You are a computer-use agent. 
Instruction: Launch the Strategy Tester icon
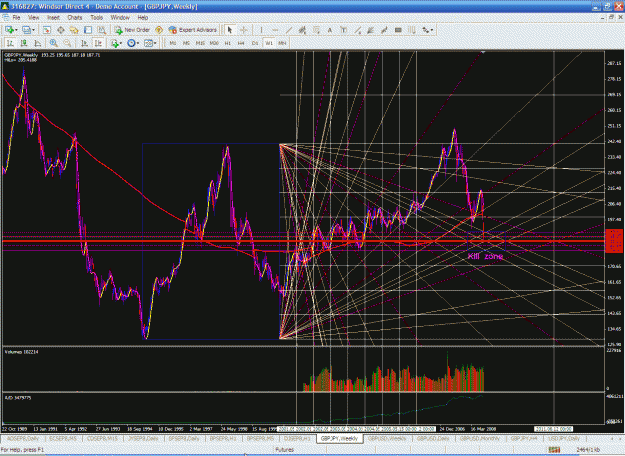(102, 30)
